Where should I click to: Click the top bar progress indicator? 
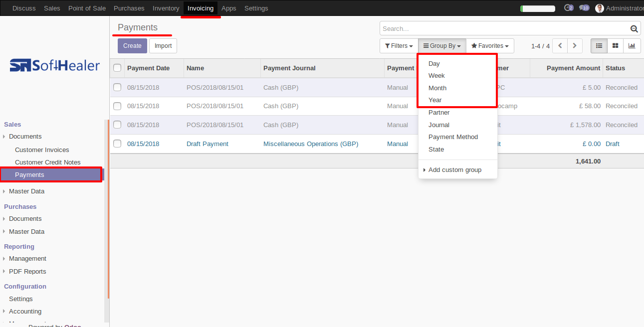[x=537, y=8]
